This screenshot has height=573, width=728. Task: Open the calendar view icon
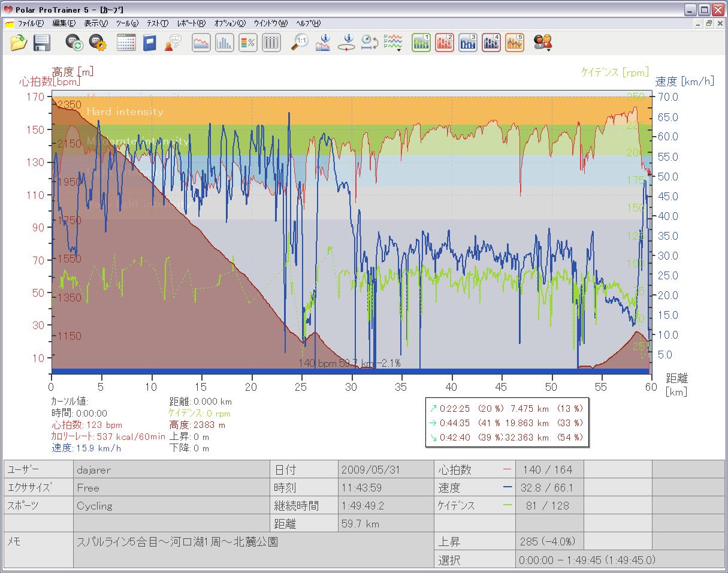tap(126, 43)
